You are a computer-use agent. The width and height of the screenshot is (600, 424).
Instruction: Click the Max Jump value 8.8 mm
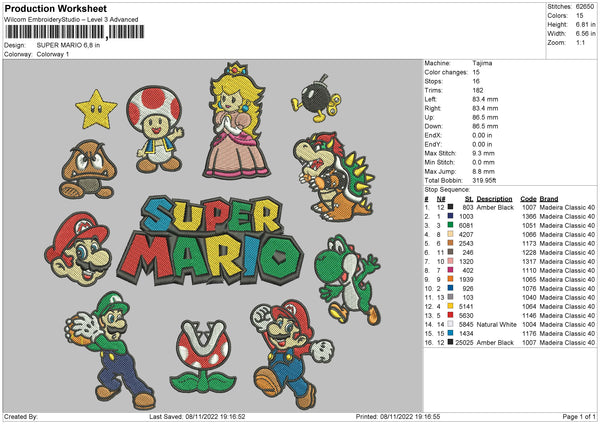484,171
